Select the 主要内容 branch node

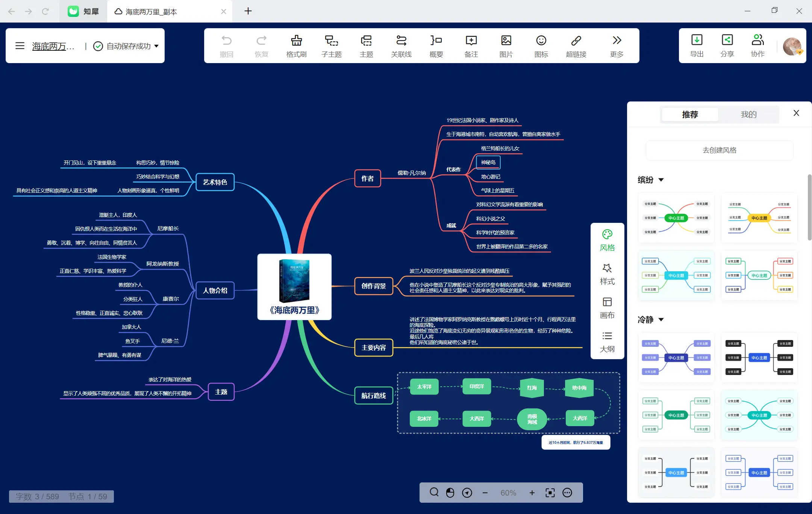point(373,348)
